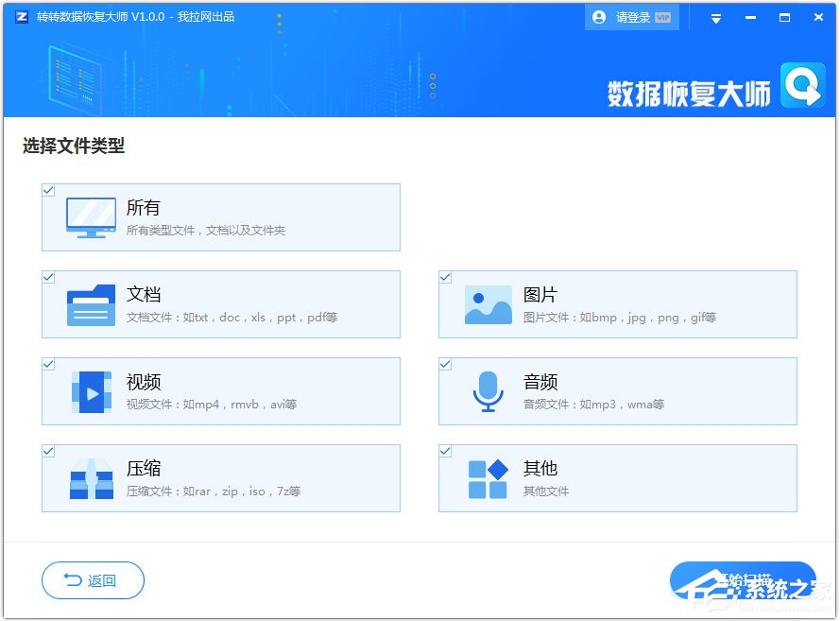Open the title bar dropdown menu arrow

coord(716,18)
